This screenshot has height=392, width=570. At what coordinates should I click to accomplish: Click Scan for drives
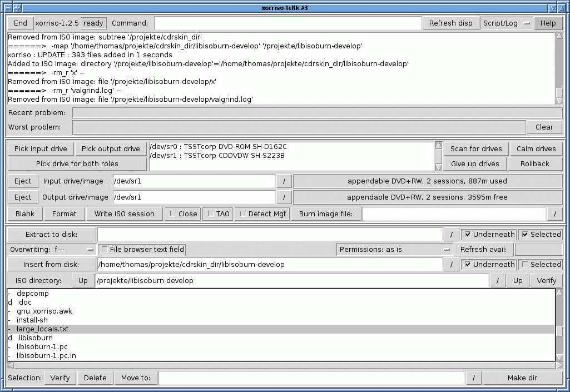click(476, 148)
